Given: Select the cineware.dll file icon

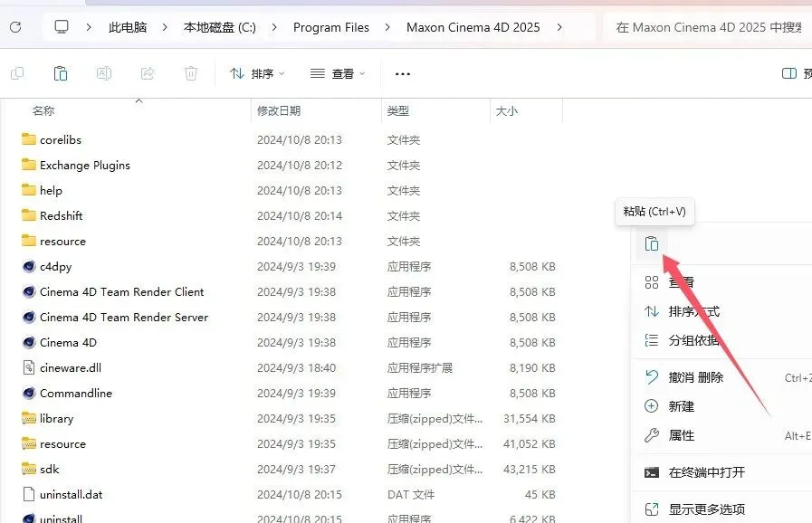Looking at the screenshot, I should click(29, 367).
